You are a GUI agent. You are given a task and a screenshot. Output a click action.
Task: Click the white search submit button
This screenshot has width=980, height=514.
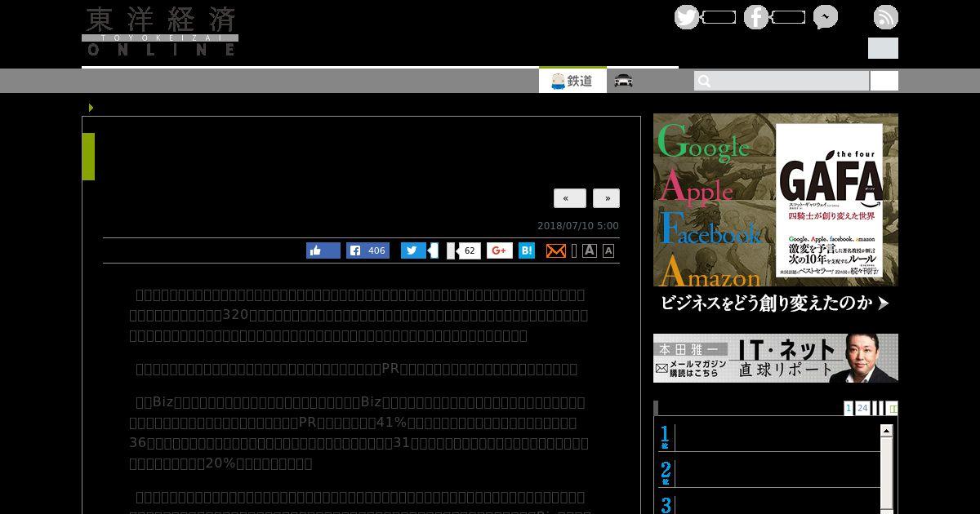pos(884,81)
